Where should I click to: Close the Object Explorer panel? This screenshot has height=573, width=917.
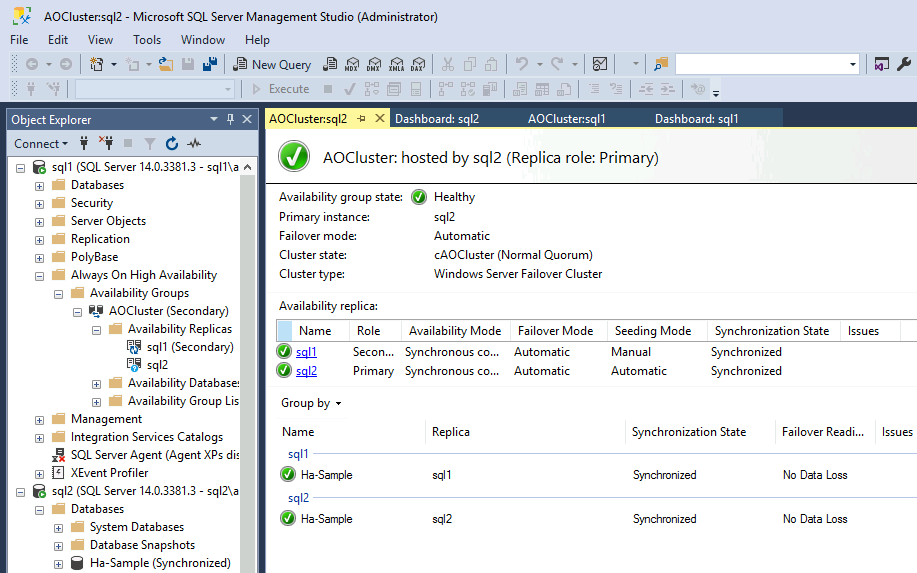[x=247, y=119]
